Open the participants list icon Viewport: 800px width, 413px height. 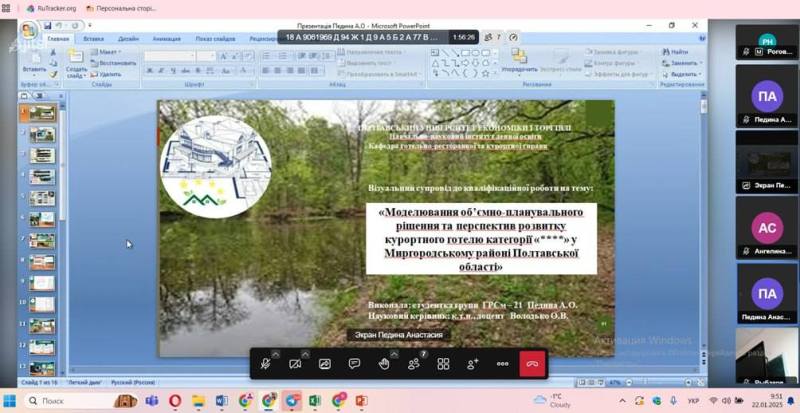[x=413, y=364]
